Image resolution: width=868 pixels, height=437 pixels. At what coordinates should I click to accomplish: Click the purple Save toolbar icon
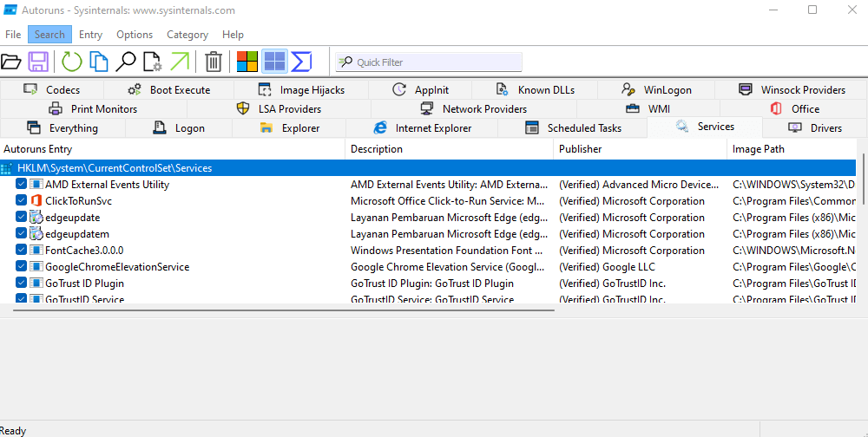(x=38, y=62)
